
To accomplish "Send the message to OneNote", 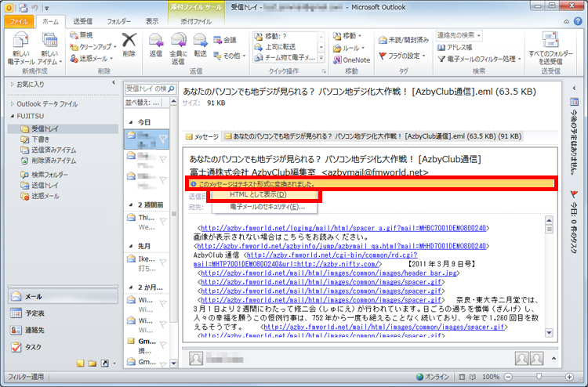I will pos(352,60).
